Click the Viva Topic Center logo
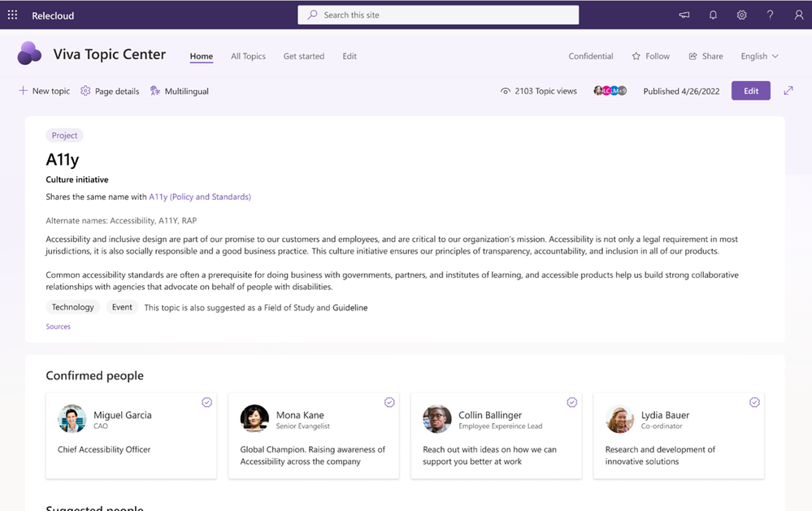Screen dimensions: 812x511 coord(29,54)
